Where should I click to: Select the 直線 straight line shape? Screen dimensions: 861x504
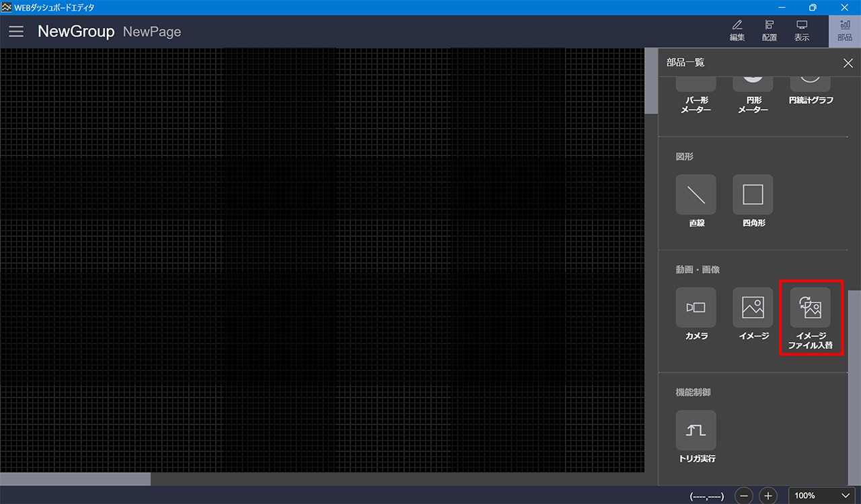coord(696,195)
